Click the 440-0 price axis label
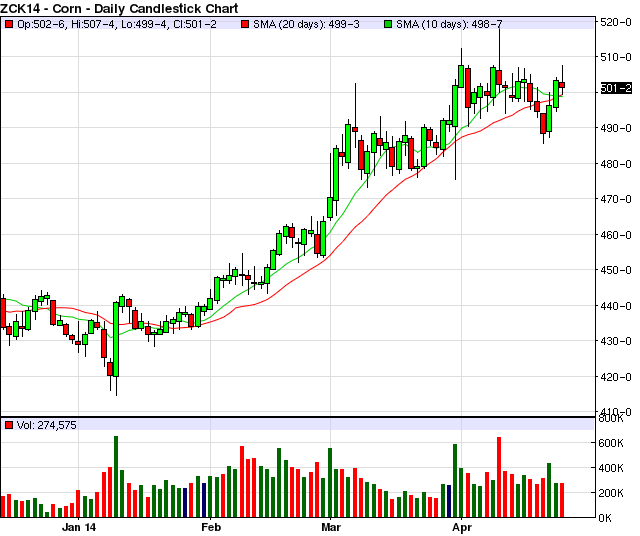The width and height of the screenshot is (640, 536). pyautogui.click(x=616, y=306)
